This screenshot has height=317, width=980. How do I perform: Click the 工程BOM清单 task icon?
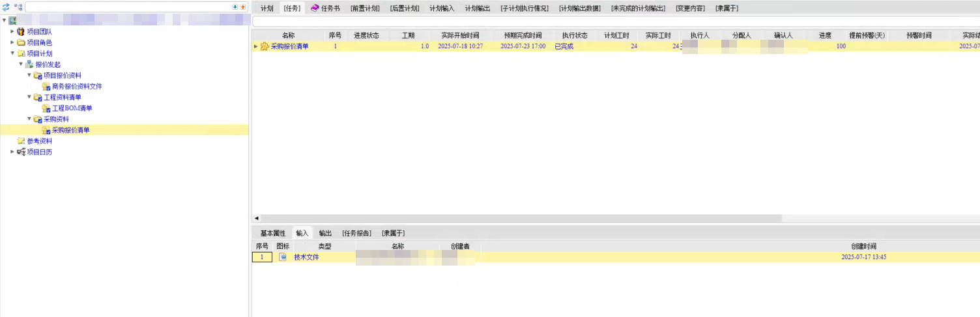pyautogui.click(x=46, y=109)
